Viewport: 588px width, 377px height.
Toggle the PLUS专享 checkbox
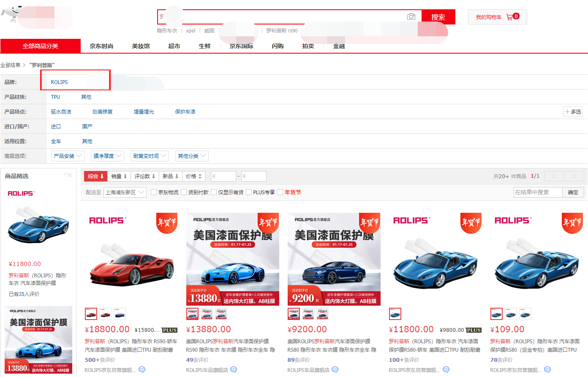coord(249,193)
